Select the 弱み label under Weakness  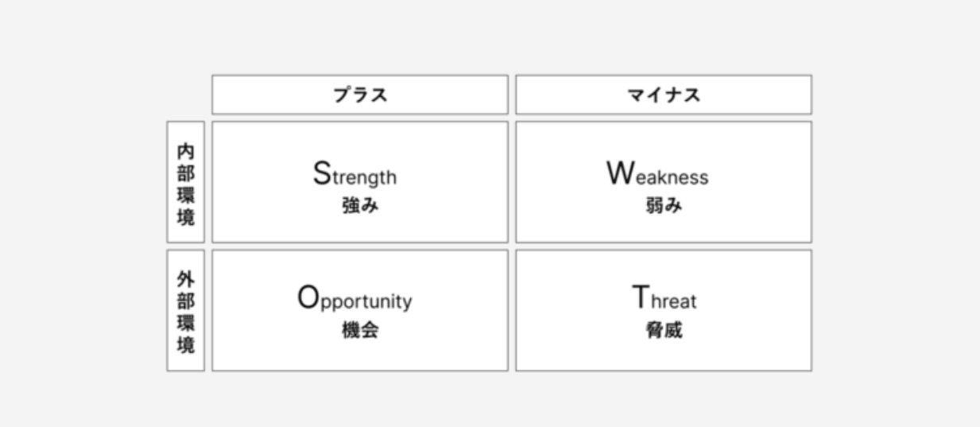point(664,206)
